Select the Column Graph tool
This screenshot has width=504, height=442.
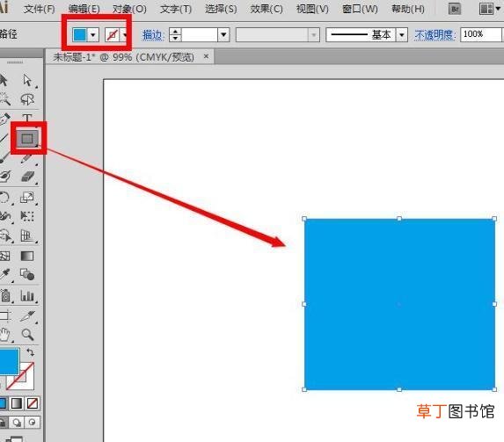27,296
